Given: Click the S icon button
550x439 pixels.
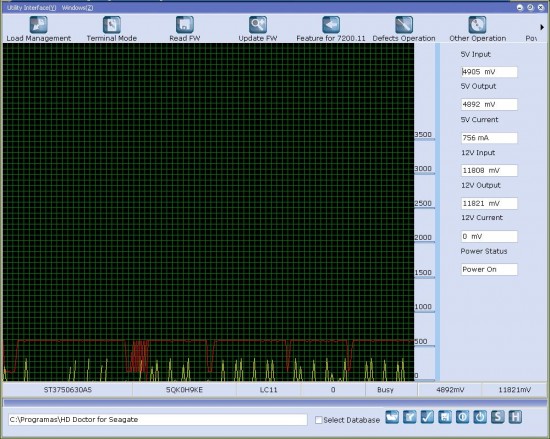Looking at the screenshot, I should (x=497, y=417).
